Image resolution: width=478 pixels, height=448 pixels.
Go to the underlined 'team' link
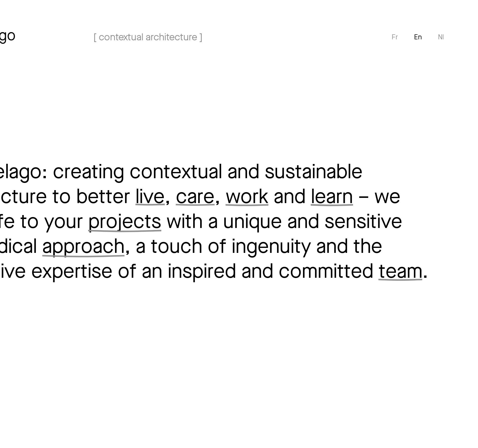pos(400,272)
